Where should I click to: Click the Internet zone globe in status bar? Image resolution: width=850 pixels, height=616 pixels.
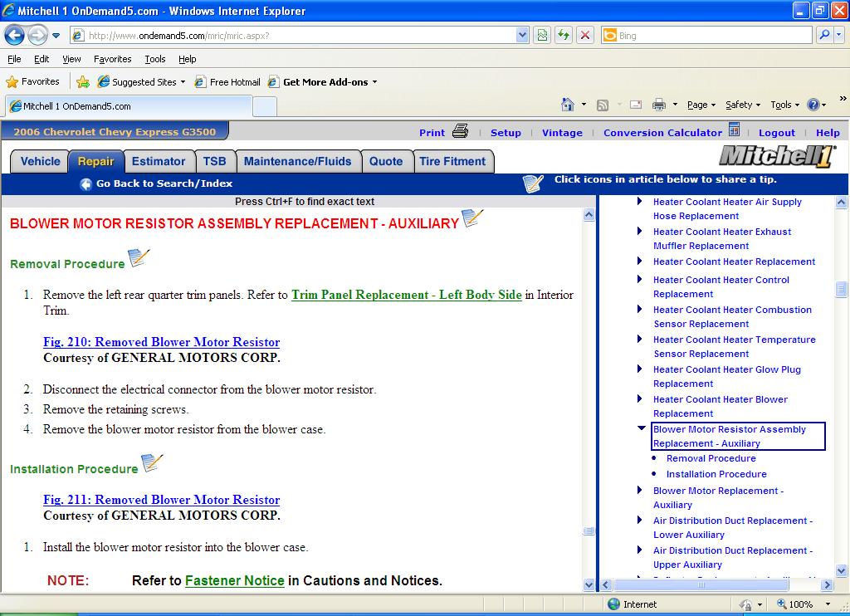(x=613, y=604)
